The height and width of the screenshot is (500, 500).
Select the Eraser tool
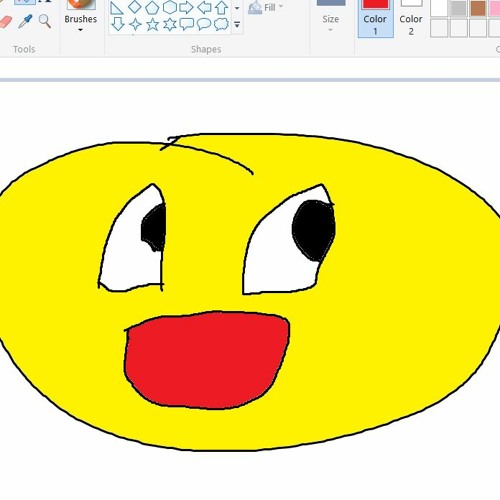(5, 22)
